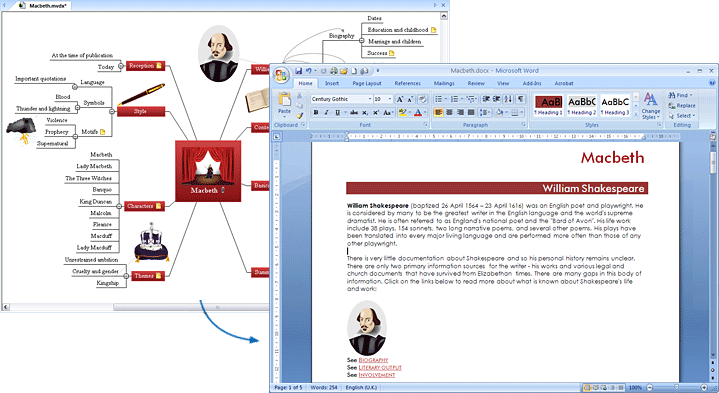Image resolution: width=719 pixels, height=393 pixels.
Task: Open the note icon on the Characters topic
Action: (158, 206)
